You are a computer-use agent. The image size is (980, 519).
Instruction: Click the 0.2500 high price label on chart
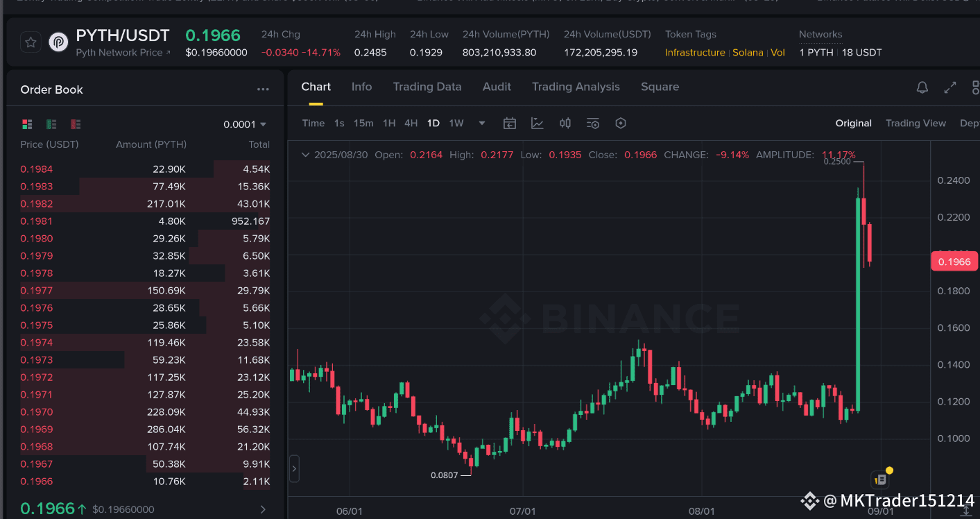(x=837, y=162)
